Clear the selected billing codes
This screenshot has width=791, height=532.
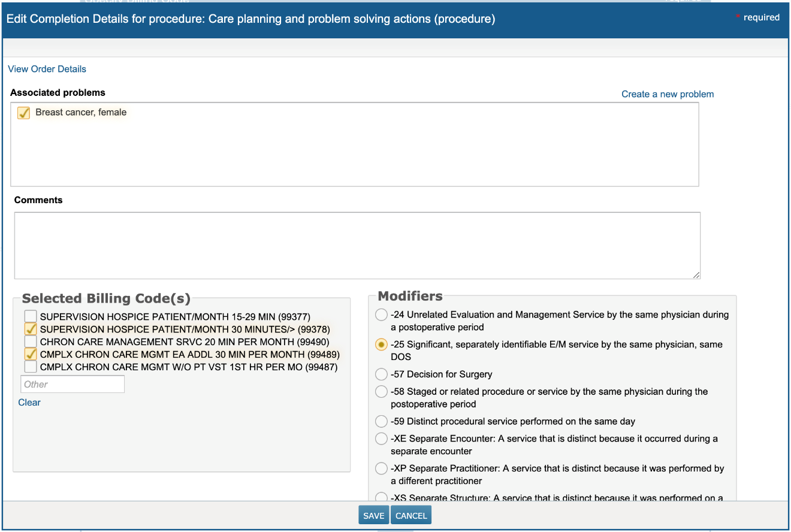pos(29,403)
